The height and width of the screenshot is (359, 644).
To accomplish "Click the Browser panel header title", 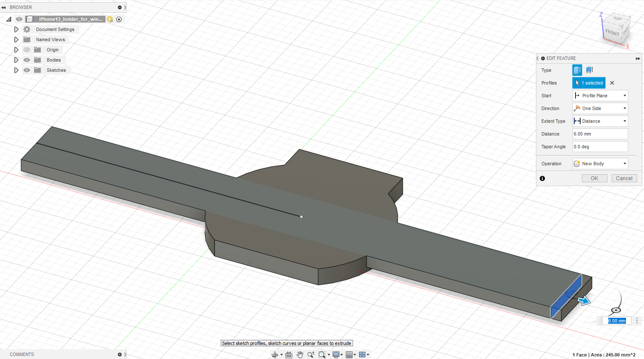I will (21, 7).
